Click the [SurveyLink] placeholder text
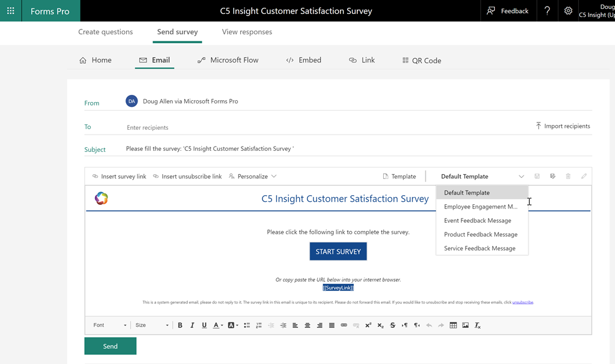 click(x=338, y=288)
